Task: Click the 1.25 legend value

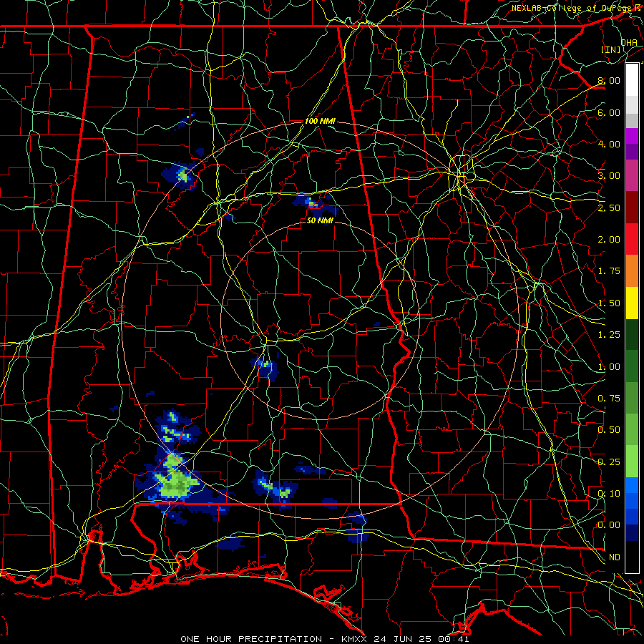Action: pos(609,335)
